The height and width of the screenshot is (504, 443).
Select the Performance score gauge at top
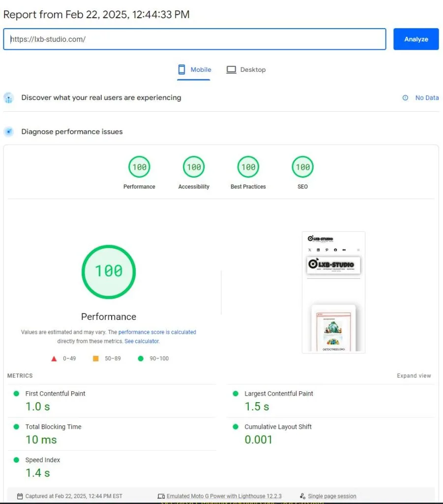(139, 167)
